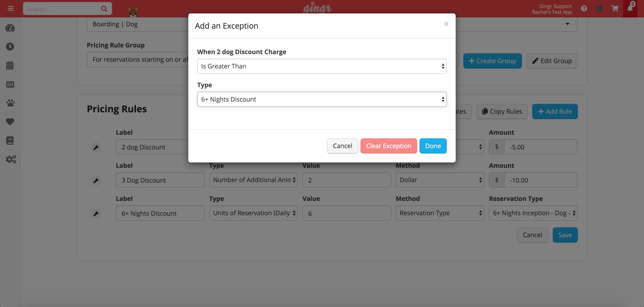Click the Done button
644x307 pixels.
[433, 146]
